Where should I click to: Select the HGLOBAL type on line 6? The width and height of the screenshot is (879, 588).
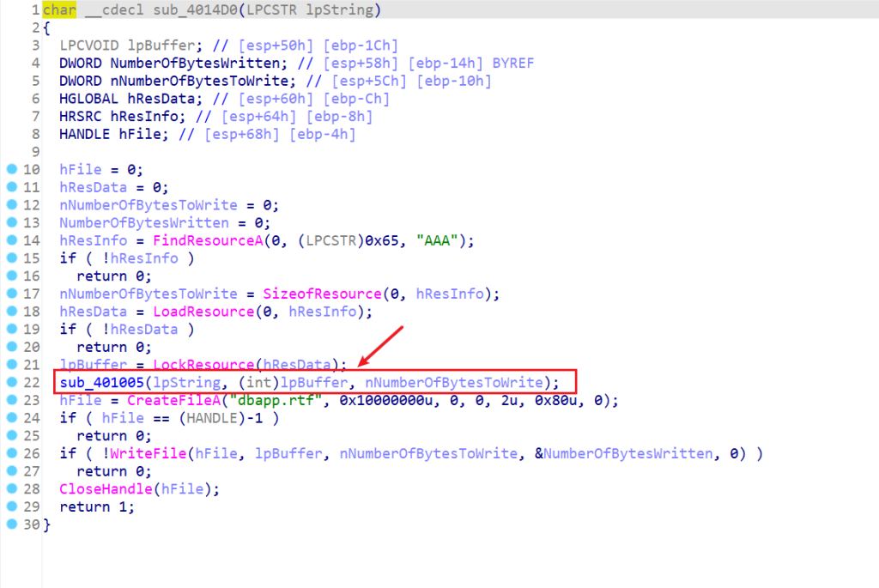pos(84,98)
